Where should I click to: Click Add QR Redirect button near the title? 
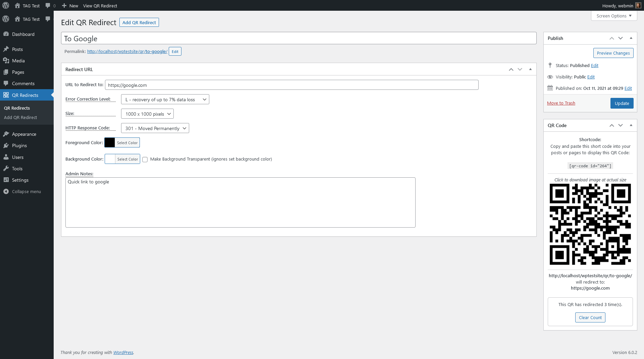(x=139, y=22)
